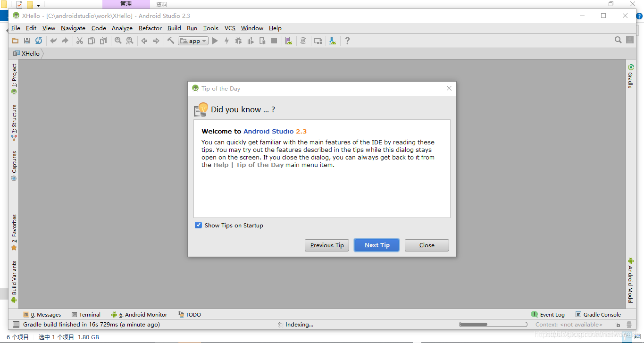Click the Close button in tip dialog

427,245
